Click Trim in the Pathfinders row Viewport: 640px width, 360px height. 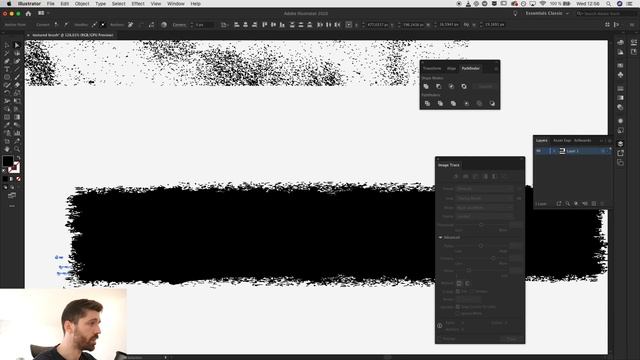point(440,104)
